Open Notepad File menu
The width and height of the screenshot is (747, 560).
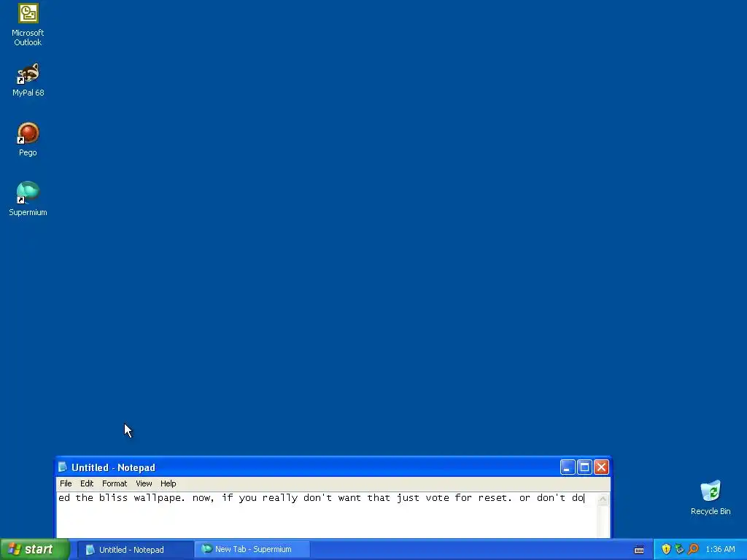pyautogui.click(x=66, y=483)
